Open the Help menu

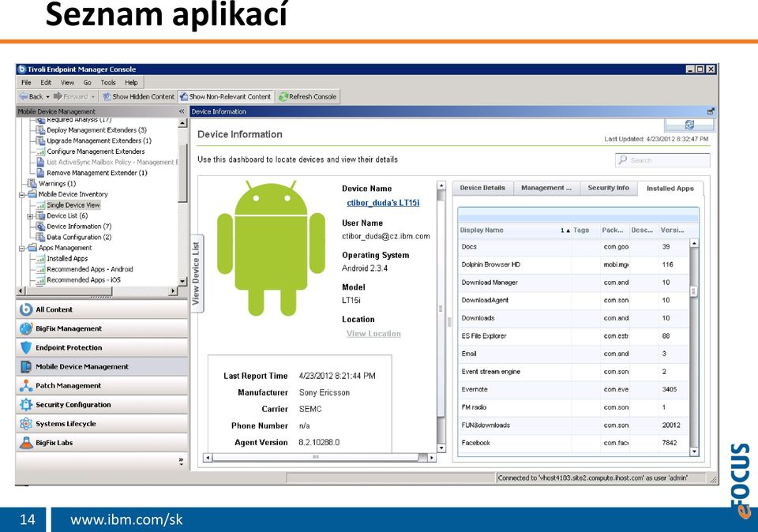132,83
